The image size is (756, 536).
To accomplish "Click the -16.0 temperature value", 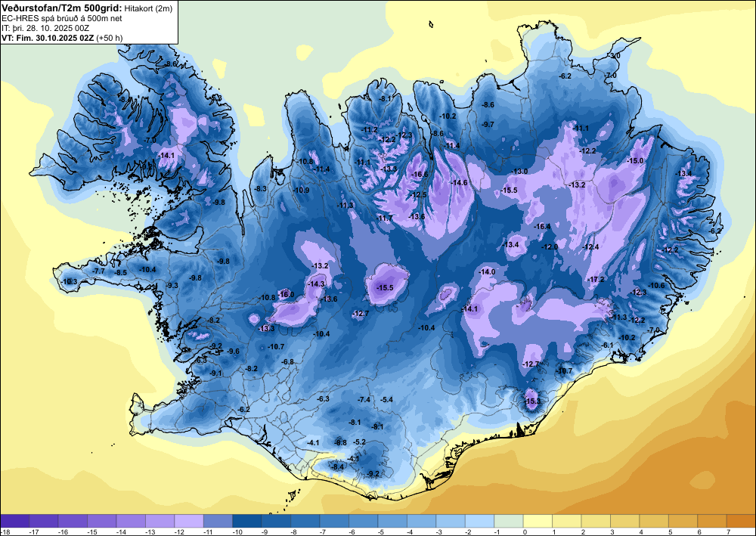I will 286,294.
